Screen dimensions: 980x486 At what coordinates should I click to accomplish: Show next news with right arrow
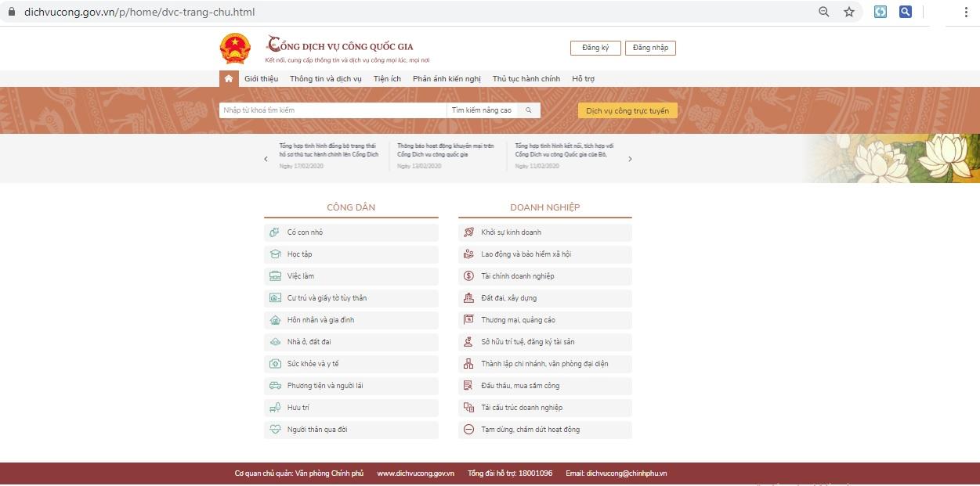630,159
